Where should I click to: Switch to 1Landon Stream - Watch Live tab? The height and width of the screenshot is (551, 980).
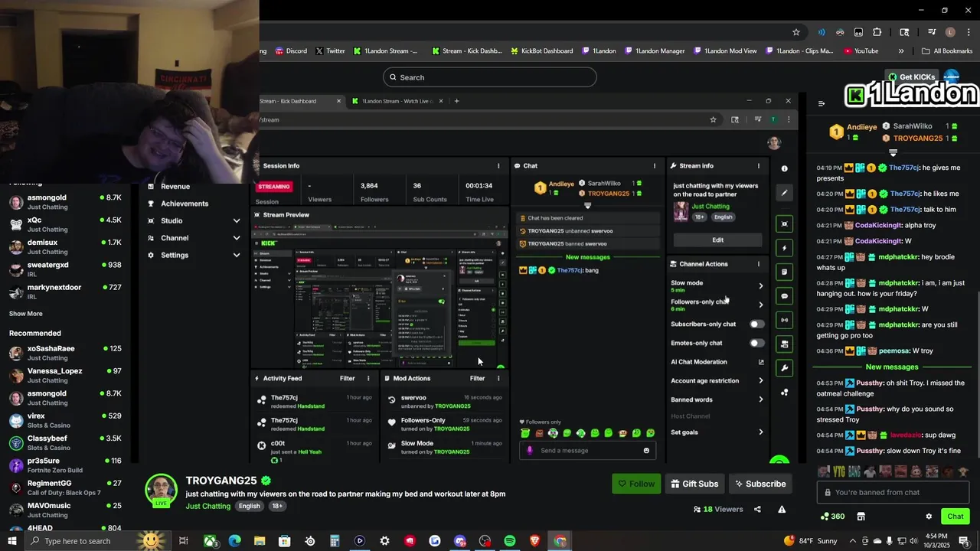397,101
